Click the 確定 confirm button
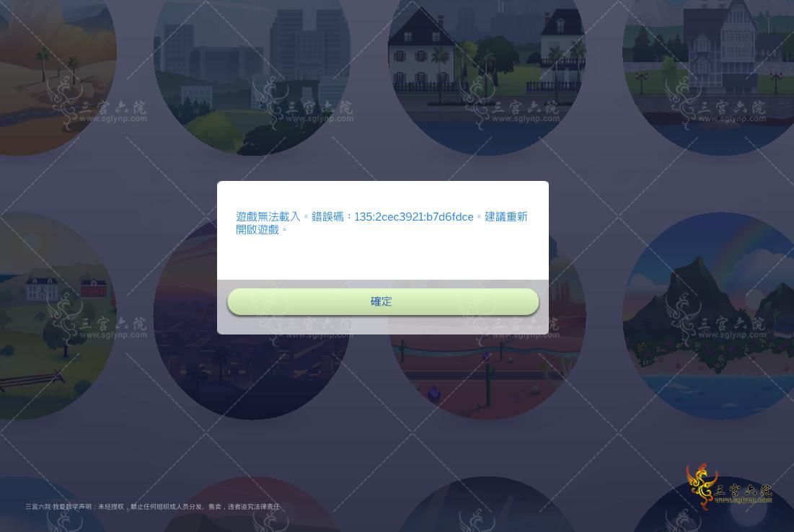 [x=383, y=302]
